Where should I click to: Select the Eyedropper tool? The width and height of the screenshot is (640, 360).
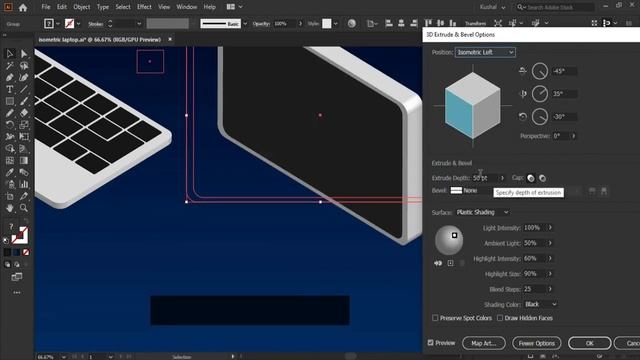tap(10, 172)
